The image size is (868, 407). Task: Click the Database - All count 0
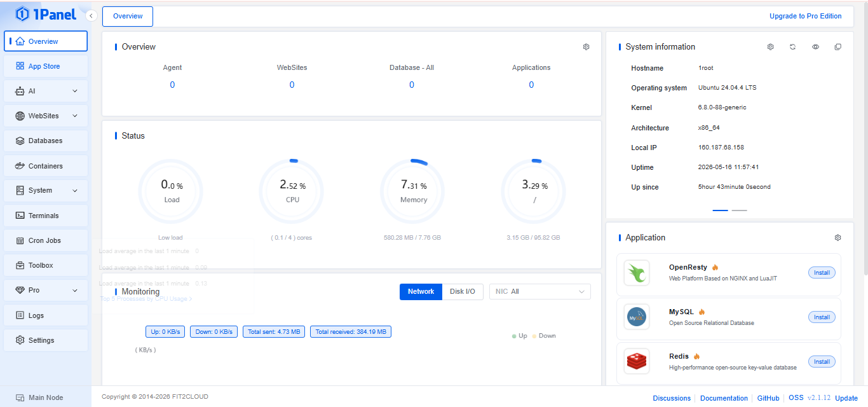tap(412, 85)
